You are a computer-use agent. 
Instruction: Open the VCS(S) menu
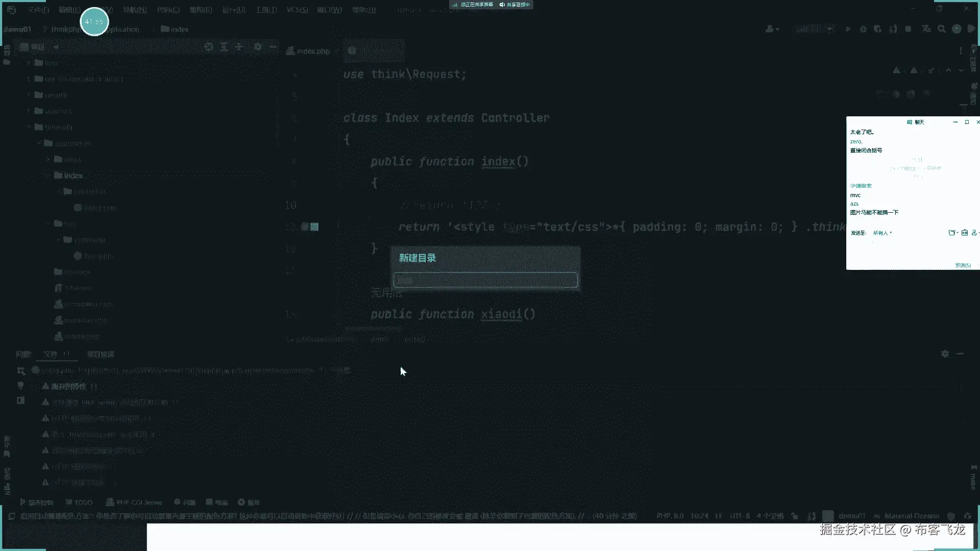(x=297, y=10)
